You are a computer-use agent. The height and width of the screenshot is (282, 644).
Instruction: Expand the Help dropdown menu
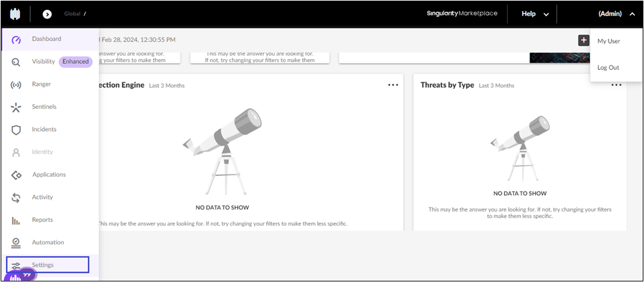[535, 14]
